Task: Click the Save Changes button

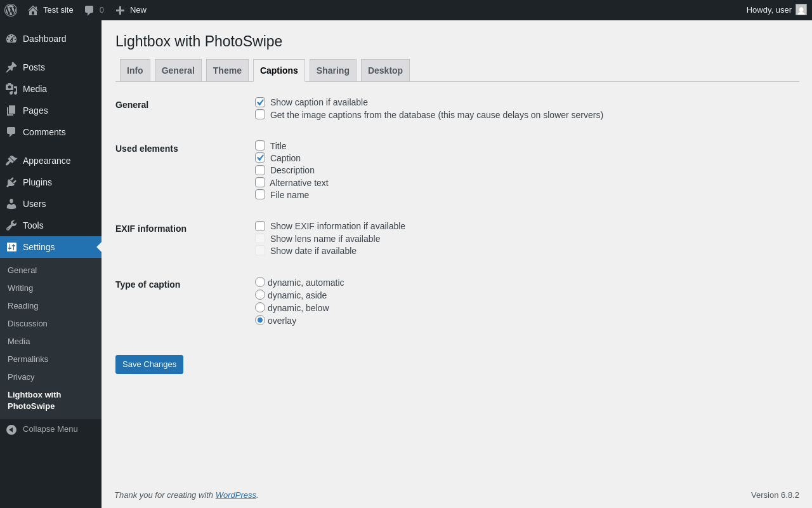Action: [x=149, y=364]
